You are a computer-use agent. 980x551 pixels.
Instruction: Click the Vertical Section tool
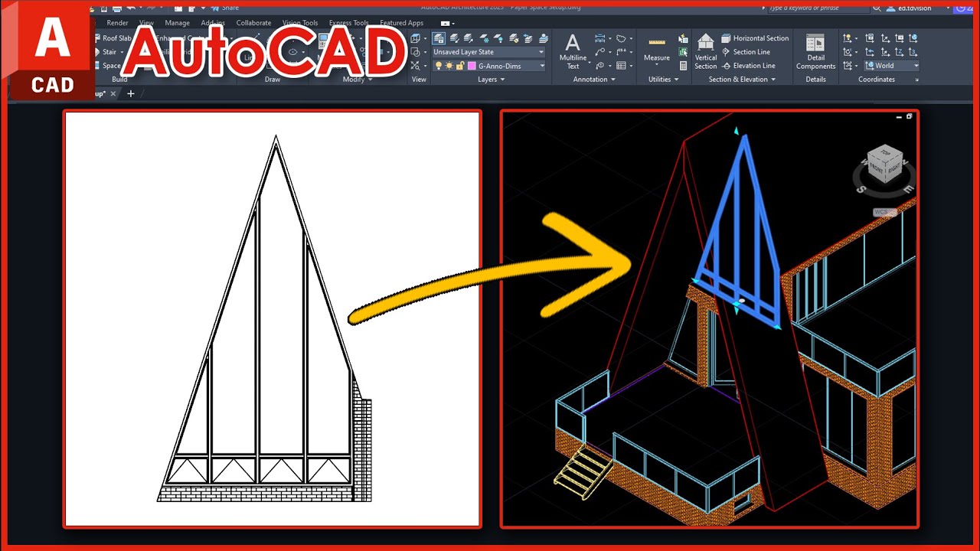click(706, 51)
